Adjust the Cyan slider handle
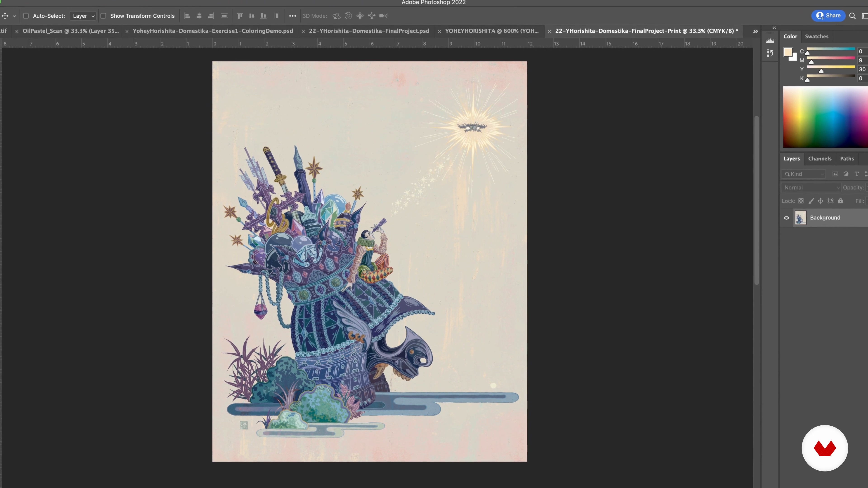868x488 pixels. click(807, 53)
